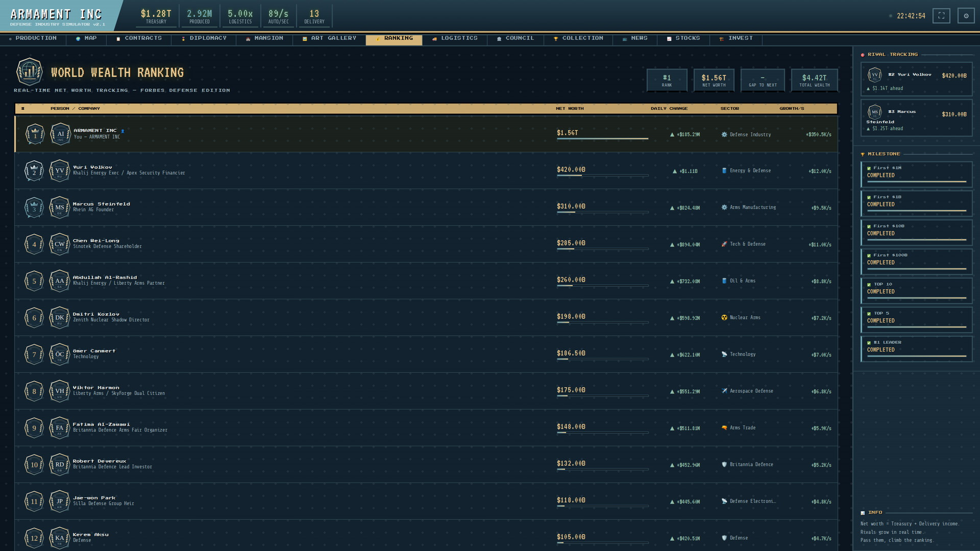The height and width of the screenshot is (551, 980).
Task: Click the First $10B milestone checkbox
Action: pos(869,226)
